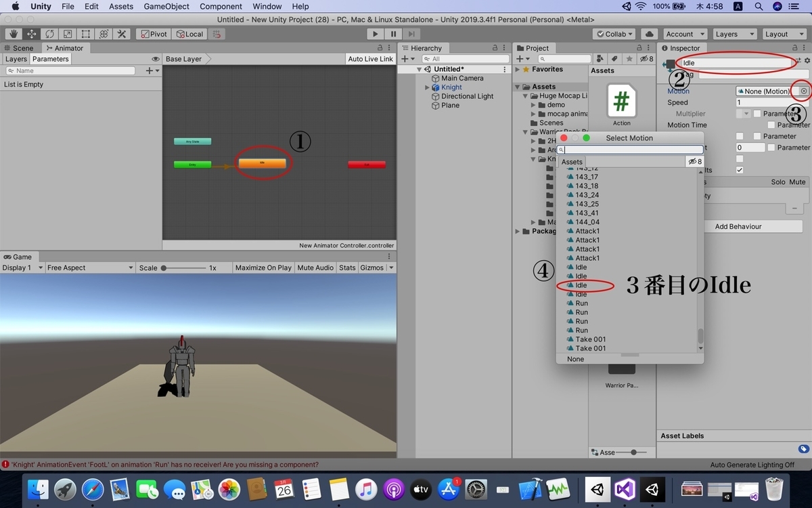Viewport: 812px width, 508px height.
Task: Switch to the Scene tab
Action: [19, 48]
